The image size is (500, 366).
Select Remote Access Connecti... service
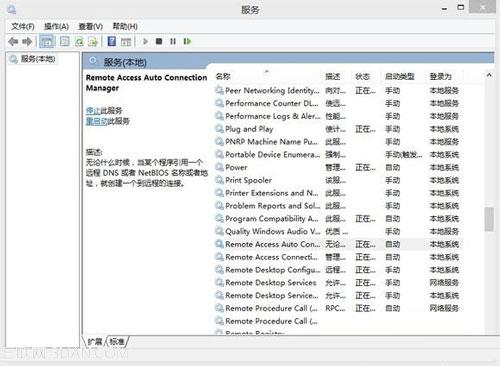[337, 257]
